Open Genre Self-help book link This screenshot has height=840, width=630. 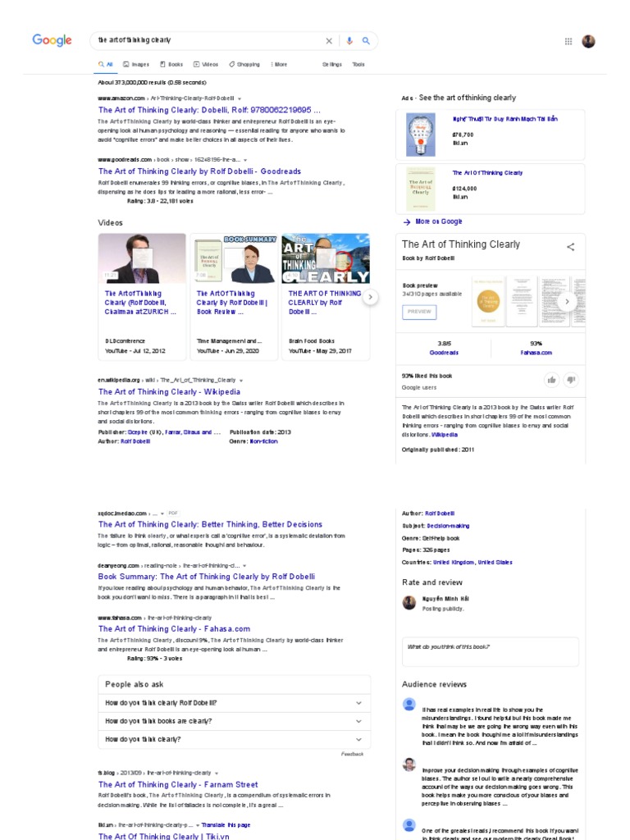(441, 538)
